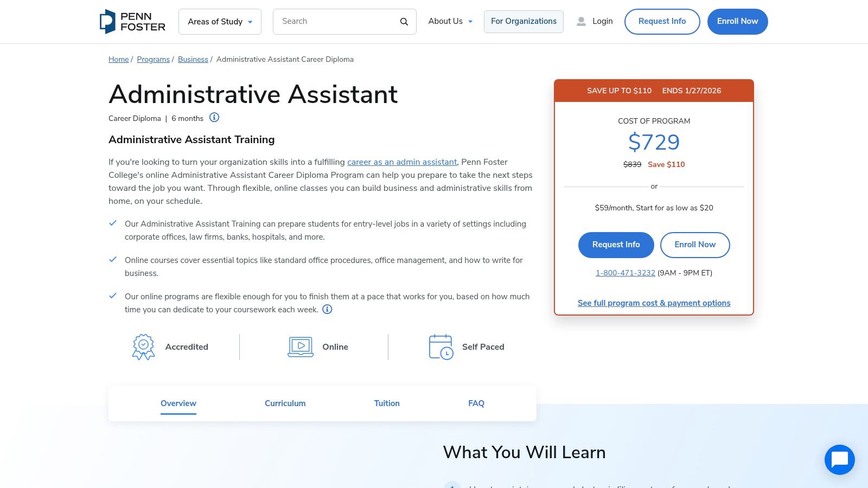Screen dimensions: 868x488
Task: Click the Career Diploma text under the title
Action: 135,118
